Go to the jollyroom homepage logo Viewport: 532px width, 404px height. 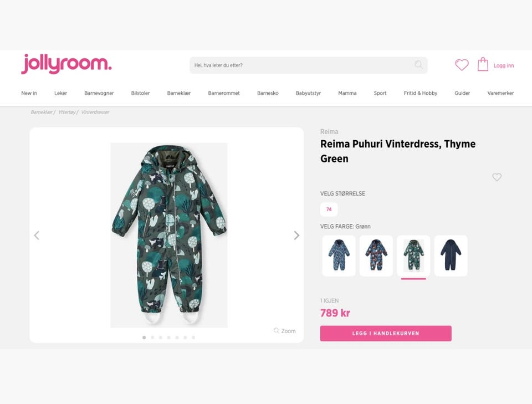pos(66,64)
